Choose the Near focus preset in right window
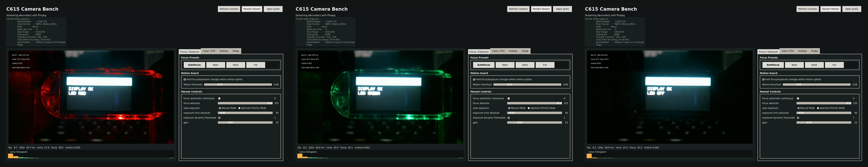The height and width of the screenshot is (167, 868). click(794, 65)
